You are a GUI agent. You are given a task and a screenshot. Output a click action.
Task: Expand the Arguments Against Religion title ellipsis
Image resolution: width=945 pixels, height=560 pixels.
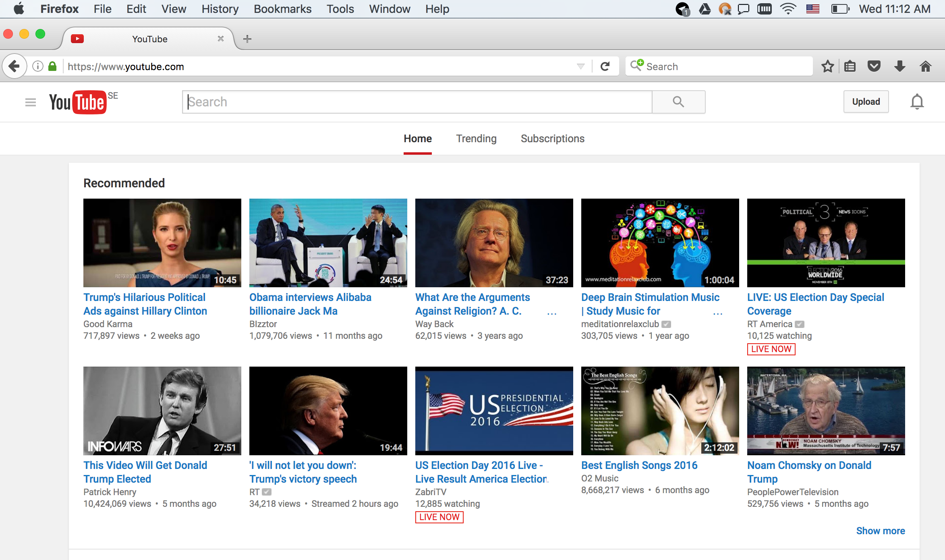[x=551, y=313]
